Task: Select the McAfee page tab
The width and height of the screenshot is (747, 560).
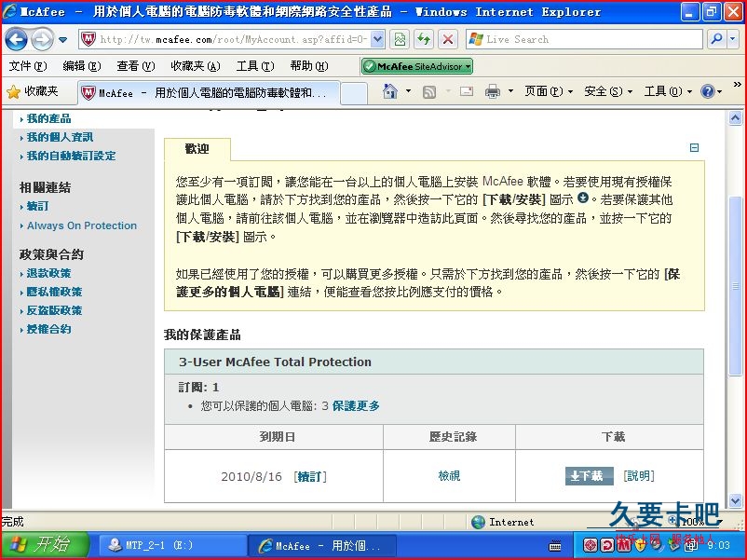Action: tap(209, 93)
